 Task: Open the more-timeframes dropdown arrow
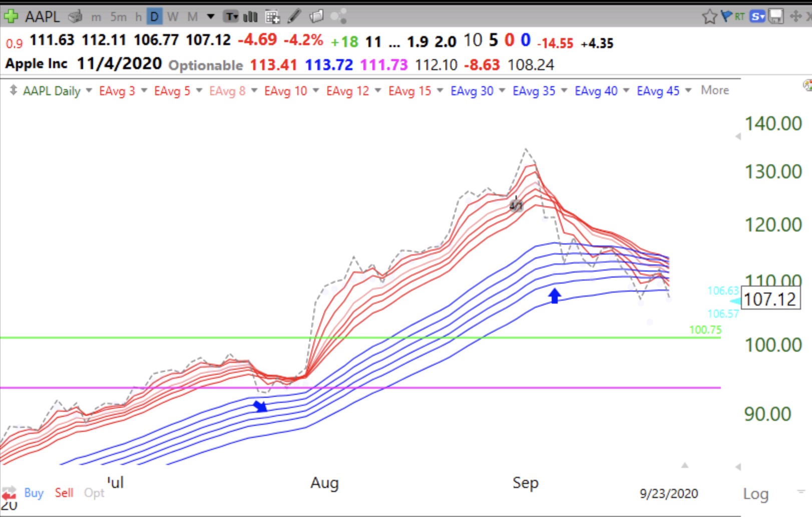coord(211,17)
